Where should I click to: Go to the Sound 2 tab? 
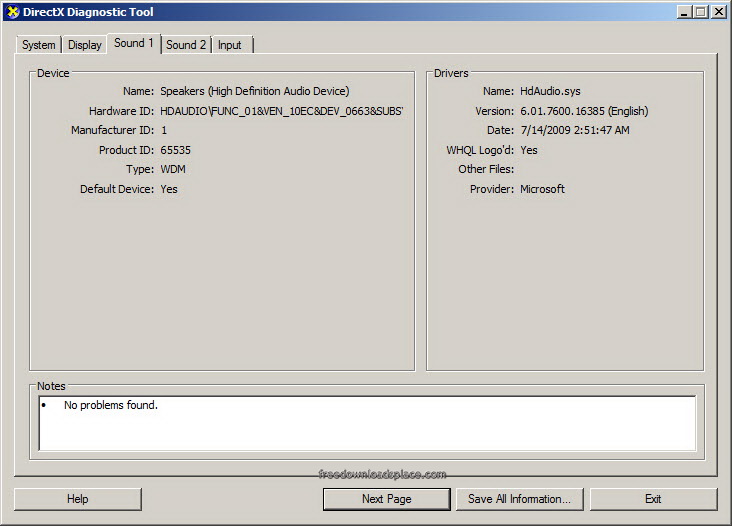(186, 45)
